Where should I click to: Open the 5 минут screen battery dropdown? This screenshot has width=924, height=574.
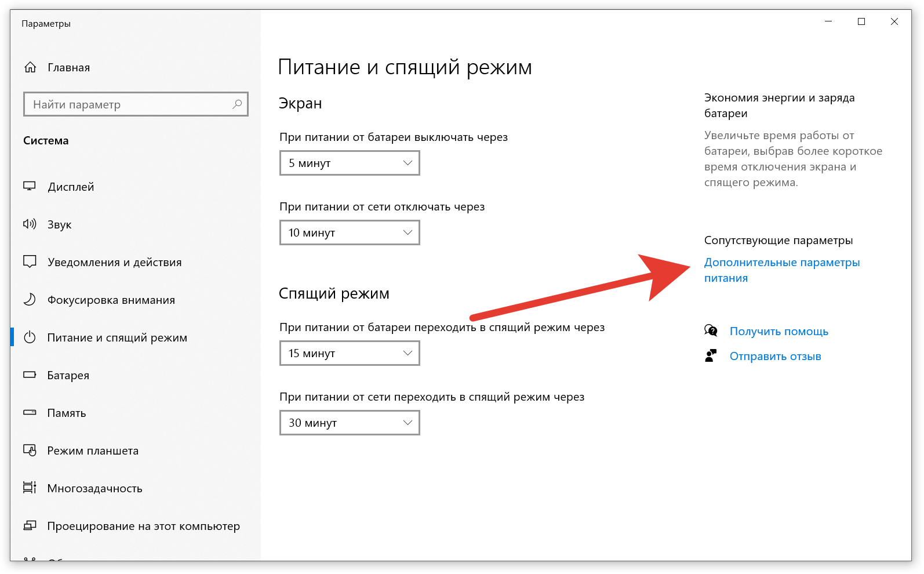(350, 164)
